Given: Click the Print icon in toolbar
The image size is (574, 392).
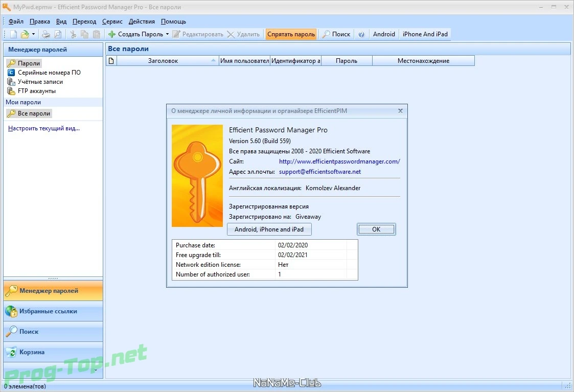Looking at the screenshot, I should [x=46, y=34].
